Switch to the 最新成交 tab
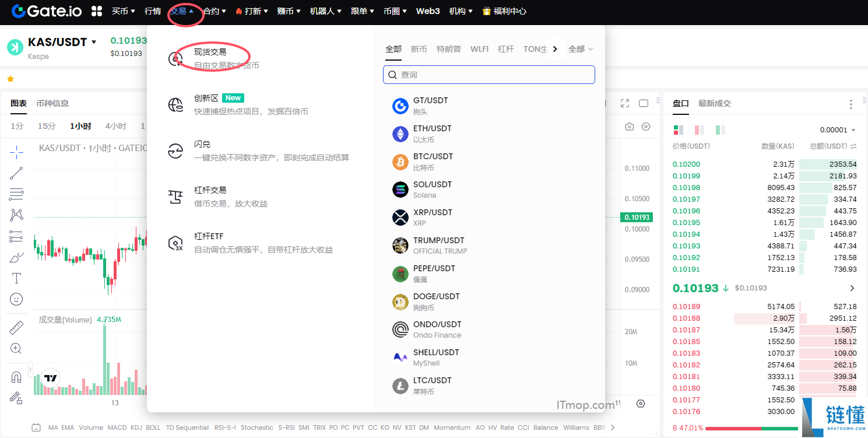This screenshot has height=438, width=868. pyautogui.click(x=715, y=103)
